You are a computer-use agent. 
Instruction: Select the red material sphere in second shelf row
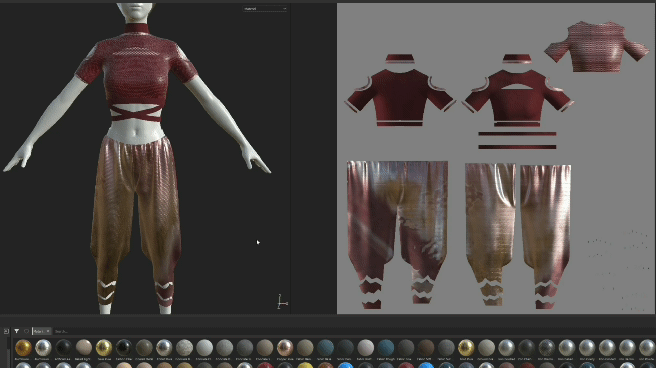[x=265, y=366]
